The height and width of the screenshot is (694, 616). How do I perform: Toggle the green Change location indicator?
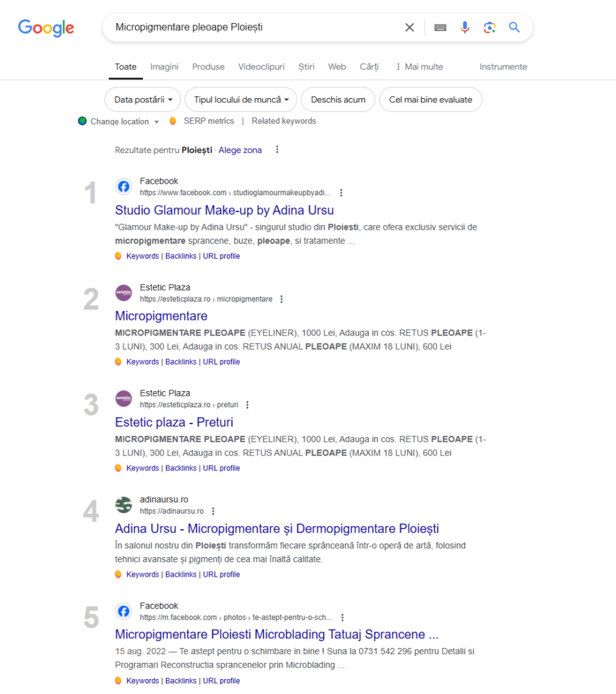tap(83, 121)
